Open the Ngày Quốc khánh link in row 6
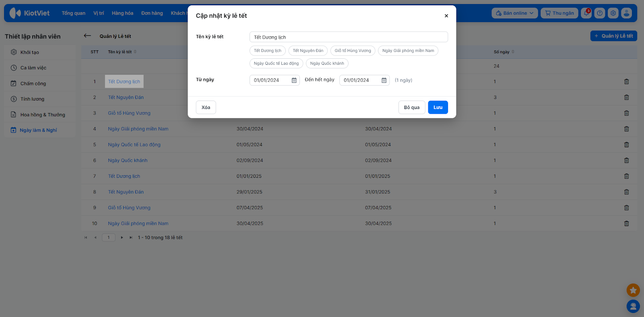This screenshot has height=317, width=644. coord(128,161)
